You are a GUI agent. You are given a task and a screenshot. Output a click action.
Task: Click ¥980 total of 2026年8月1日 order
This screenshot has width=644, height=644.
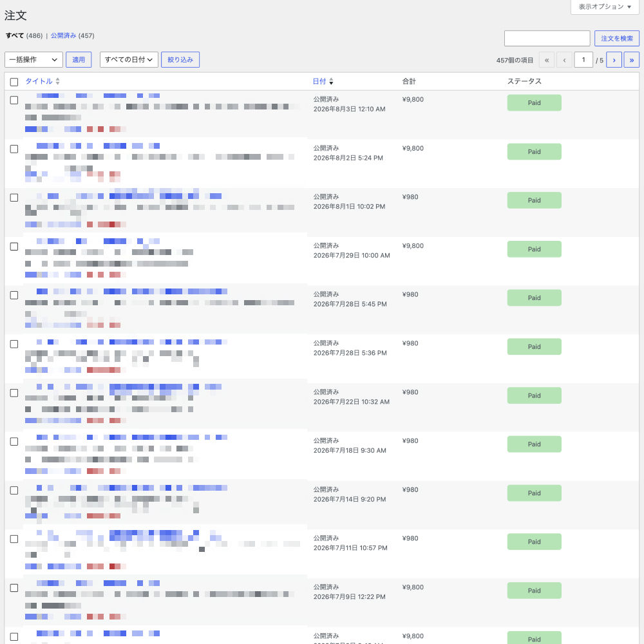pos(410,197)
